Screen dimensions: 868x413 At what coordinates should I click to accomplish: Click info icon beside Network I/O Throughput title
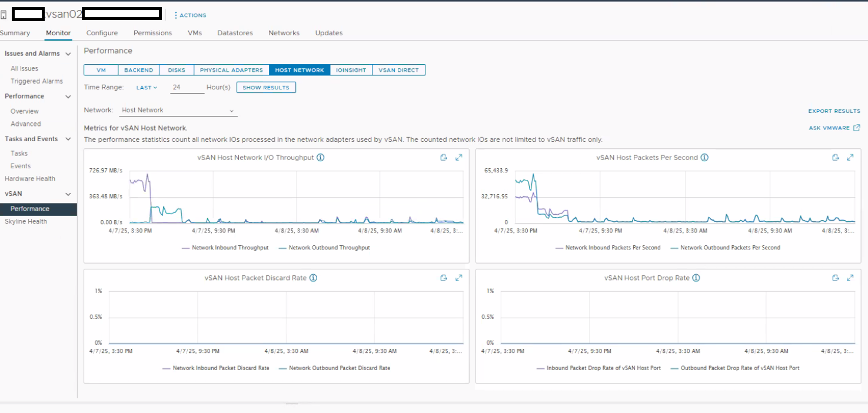click(x=321, y=158)
